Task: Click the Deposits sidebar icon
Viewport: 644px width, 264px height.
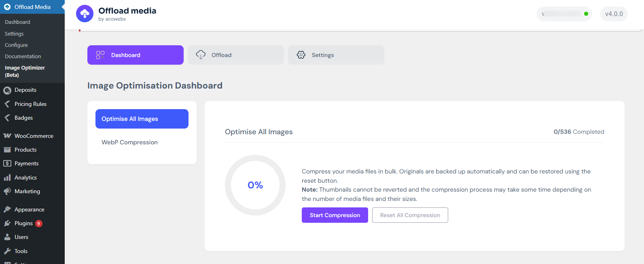Action: (x=7, y=90)
